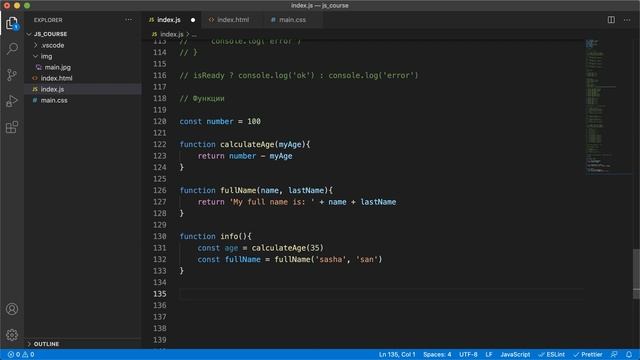Viewport: 640px width, 360px height.
Task: Click the EXPLORER panel title
Action: pos(48,20)
